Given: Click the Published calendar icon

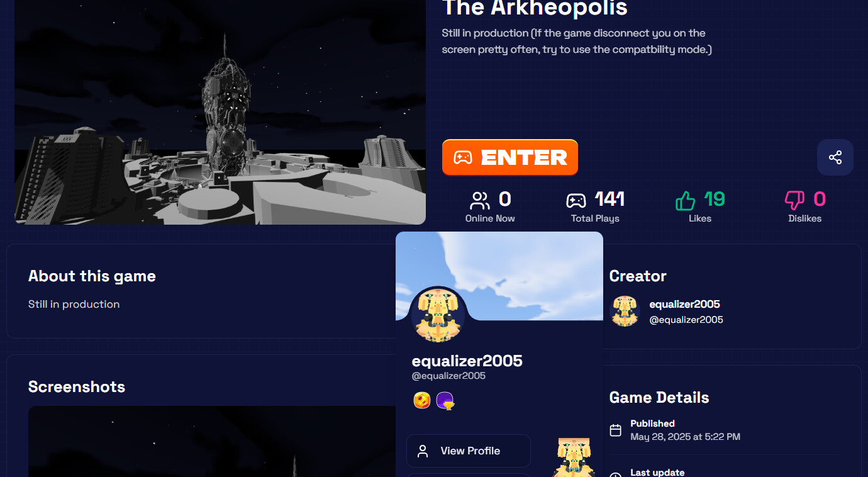Looking at the screenshot, I should 616,430.
